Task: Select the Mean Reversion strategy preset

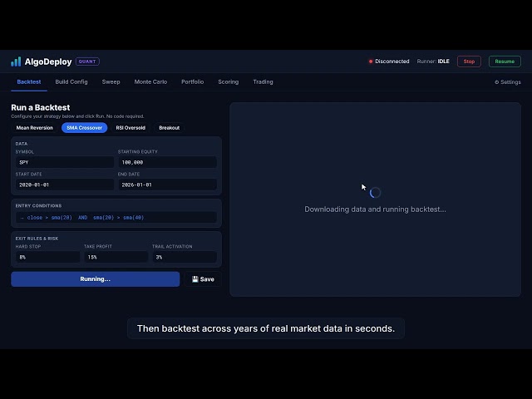Action: pyautogui.click(x=35, y=128)
